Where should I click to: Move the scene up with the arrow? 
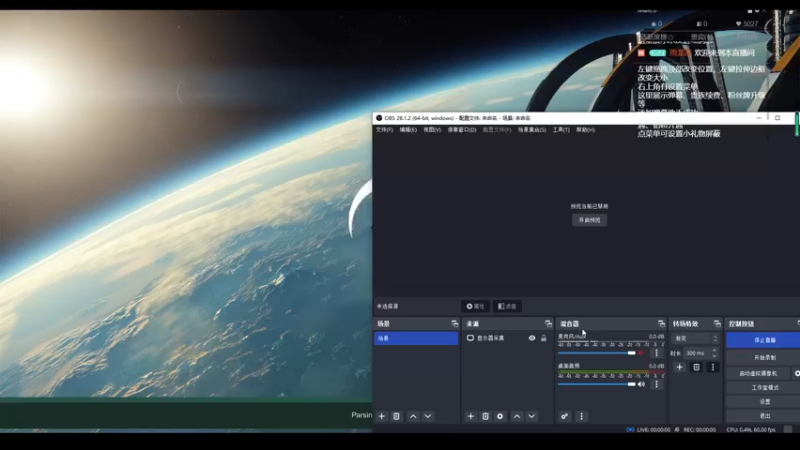tap(413, 416)
